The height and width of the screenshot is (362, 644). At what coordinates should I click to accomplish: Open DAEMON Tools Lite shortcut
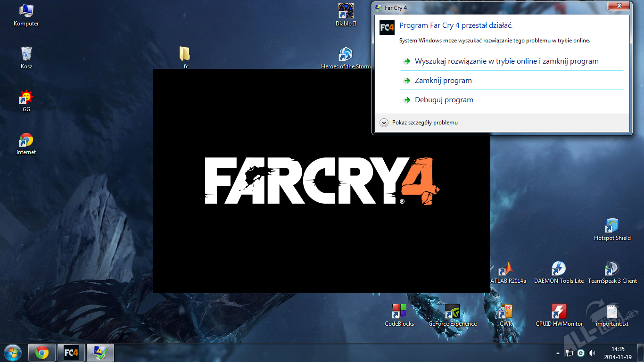tap(559, 269)
